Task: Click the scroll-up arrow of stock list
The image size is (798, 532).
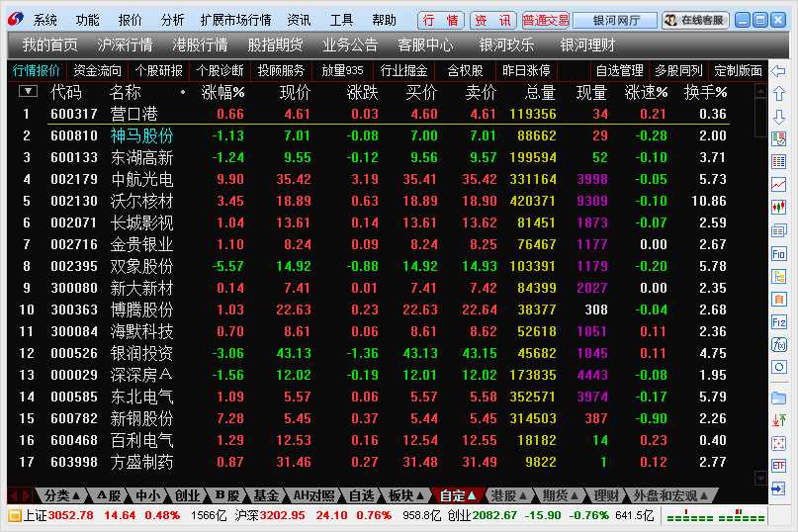Action: [x=760, y=91]
